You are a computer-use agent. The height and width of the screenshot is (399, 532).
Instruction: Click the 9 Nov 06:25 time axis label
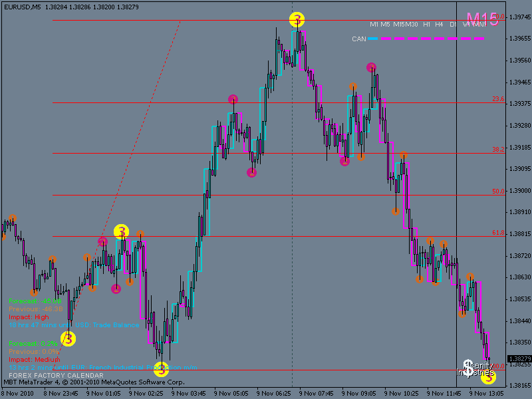[x=274, y=394]
